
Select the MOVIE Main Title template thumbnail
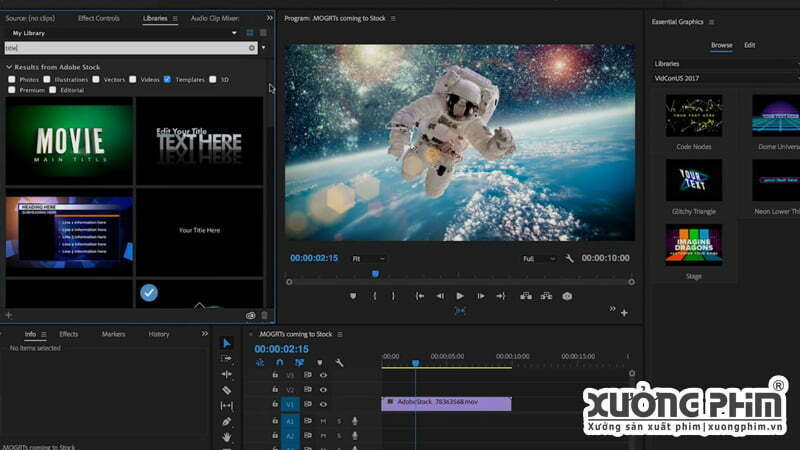coord(69,141)
